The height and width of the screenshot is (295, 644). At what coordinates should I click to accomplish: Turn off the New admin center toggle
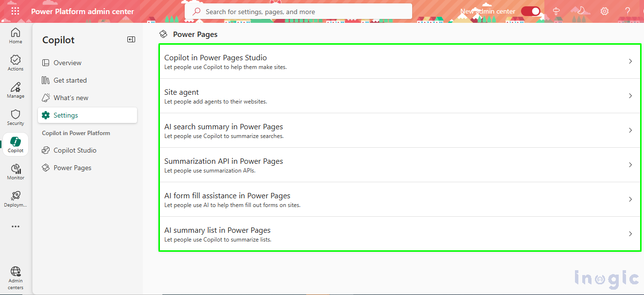(x=530, y=11)
